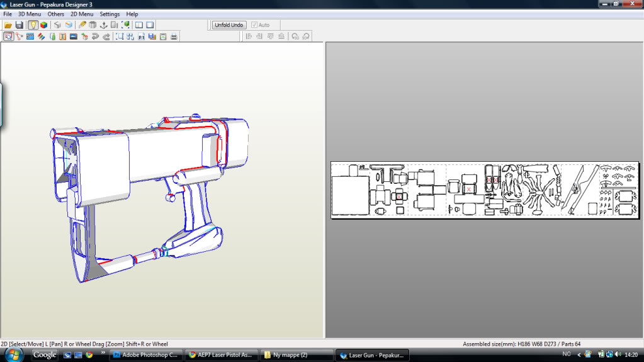644x362 pixels.
Task: Click the blue open-box icon
Action: point(69,25)
